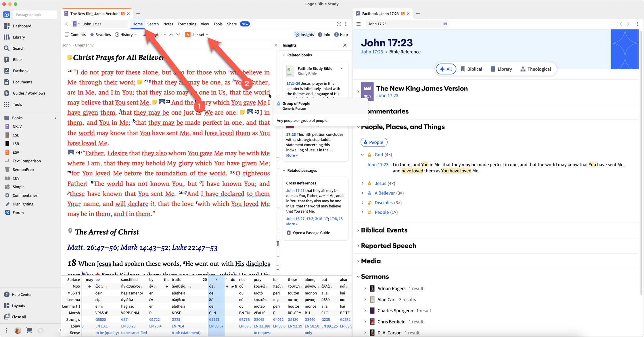Click the blue Factbook header thumbnail
The width and height of the screenshot is (644, 337).
(x=625, y=49)
